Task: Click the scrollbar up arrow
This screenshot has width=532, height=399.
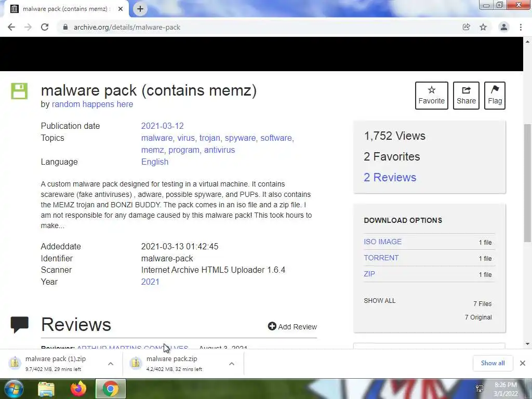Action: click(x=528, y=42)
